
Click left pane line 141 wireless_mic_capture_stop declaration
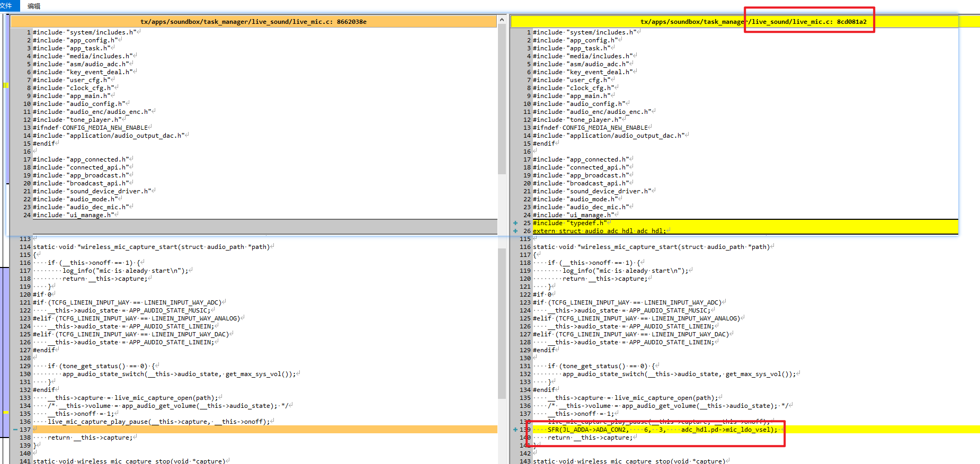(129, 461)
